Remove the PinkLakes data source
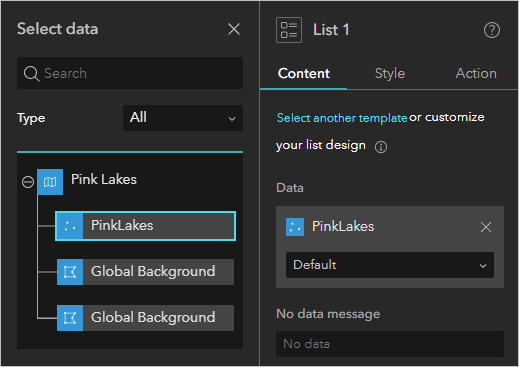The width and height of the screenshot is (519, 367). click(x=486, y=227)
